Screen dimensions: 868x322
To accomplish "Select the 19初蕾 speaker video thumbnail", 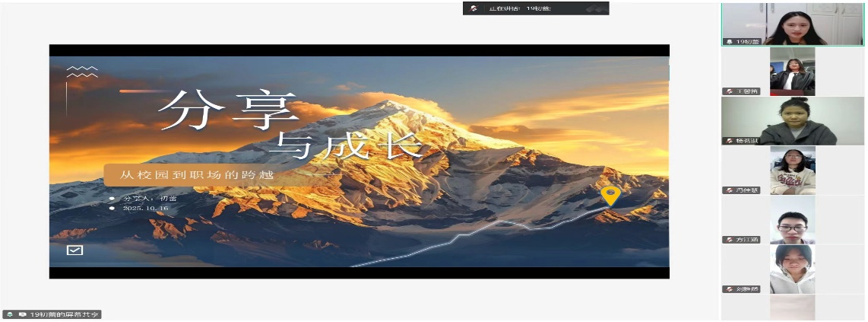I will [792, 23].
